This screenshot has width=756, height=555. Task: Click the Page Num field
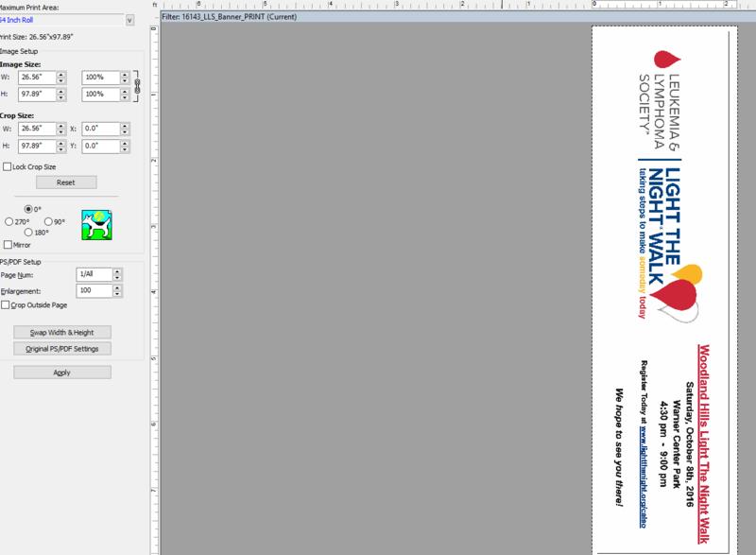coord(94,274)
